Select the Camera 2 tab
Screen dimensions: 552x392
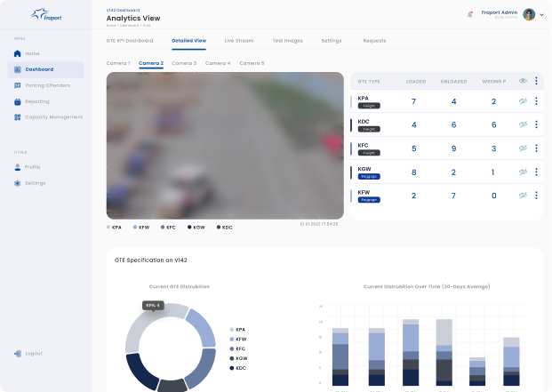151,63
